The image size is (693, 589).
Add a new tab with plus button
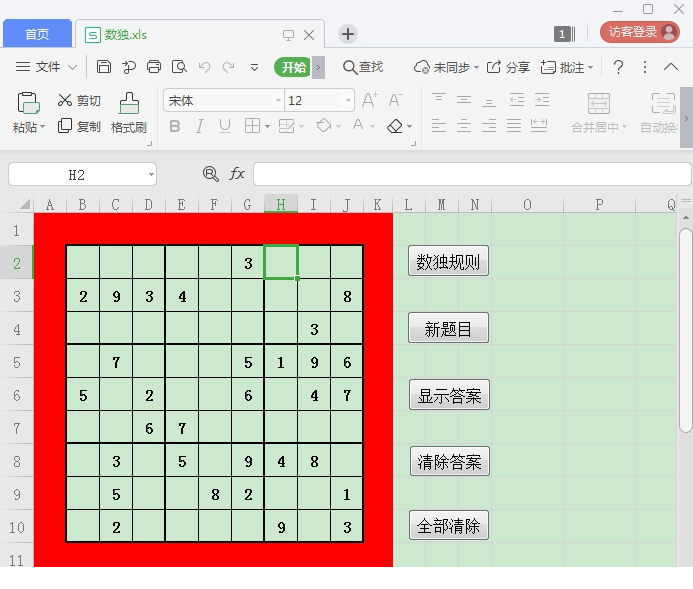pos(348,34)
